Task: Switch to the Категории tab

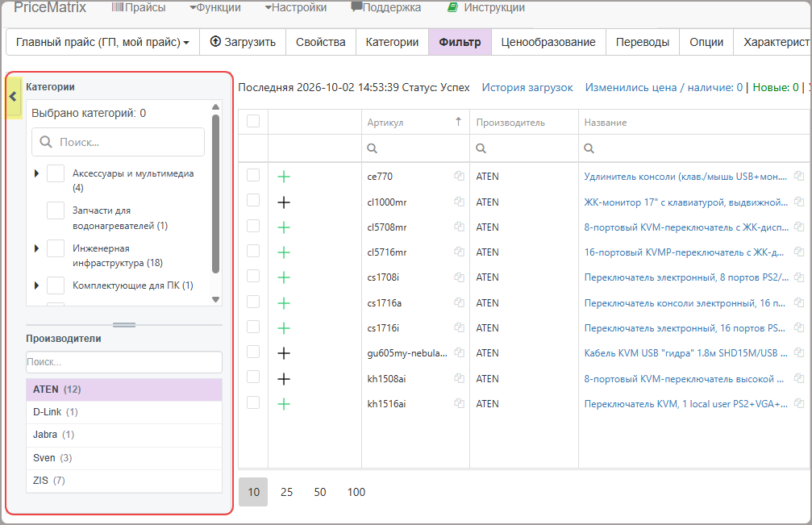Action: click(392, 42)
